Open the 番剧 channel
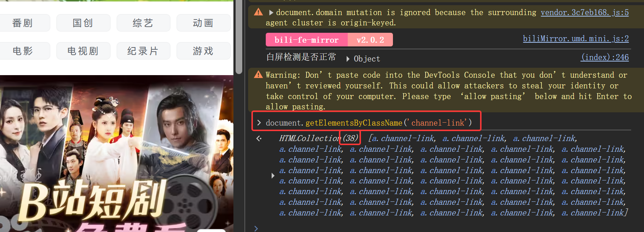The width and height of the screenshot is (644, 232). [23, 23]
